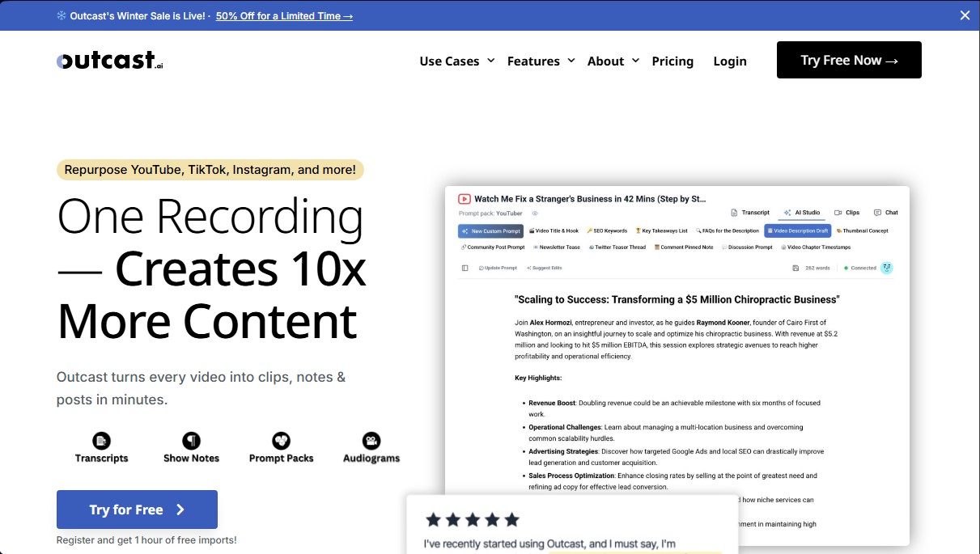Toggle the sidebar panel icon
Image resolution: width=980 pixels, height=554 pixels.
465,268
